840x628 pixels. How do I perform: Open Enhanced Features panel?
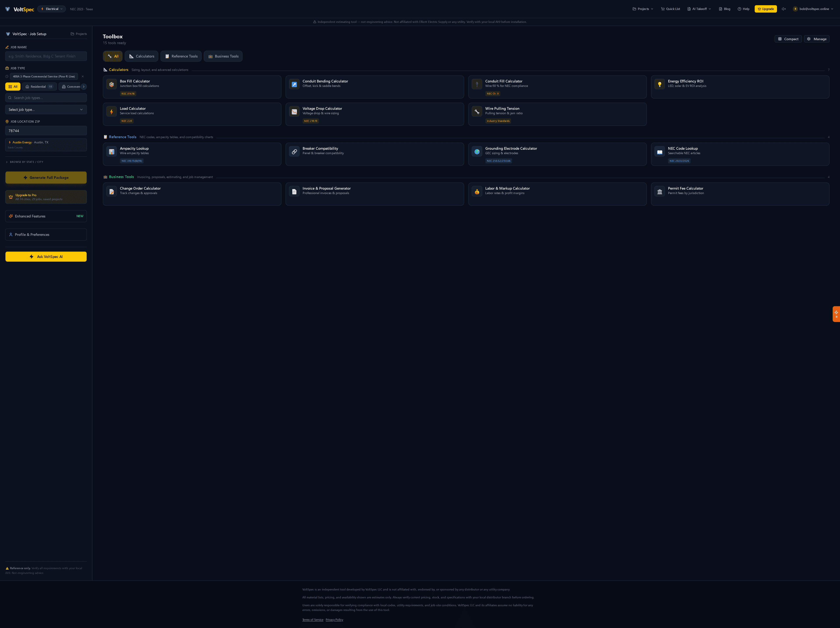click(x=46, y=216)
